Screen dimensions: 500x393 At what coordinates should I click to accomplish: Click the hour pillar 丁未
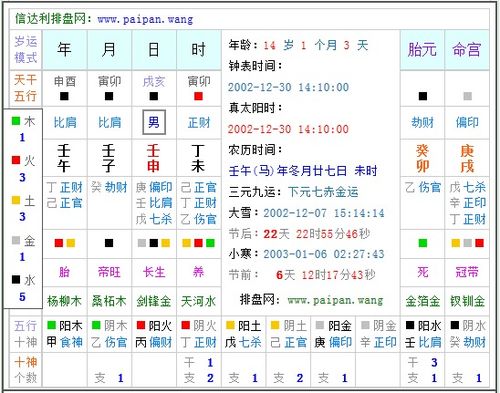[198, 158]
